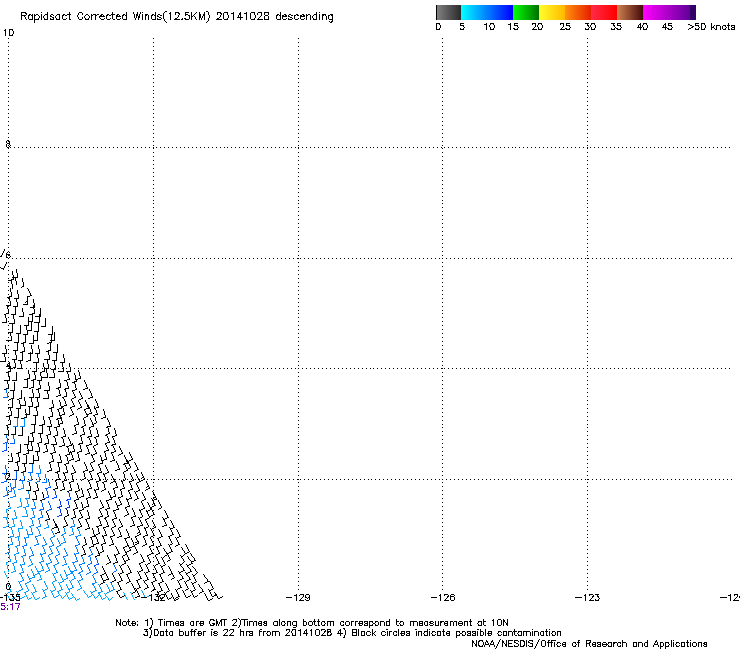Click the '25' legend tick label
This screenshot has height=650, width=740.
[x=565, y=27]
